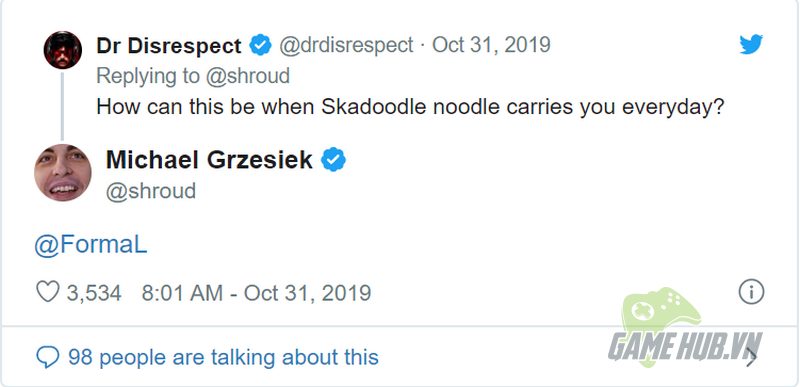Click the Twitter bird logo
The width and height of the screenshot is (800, 387).
751,44
